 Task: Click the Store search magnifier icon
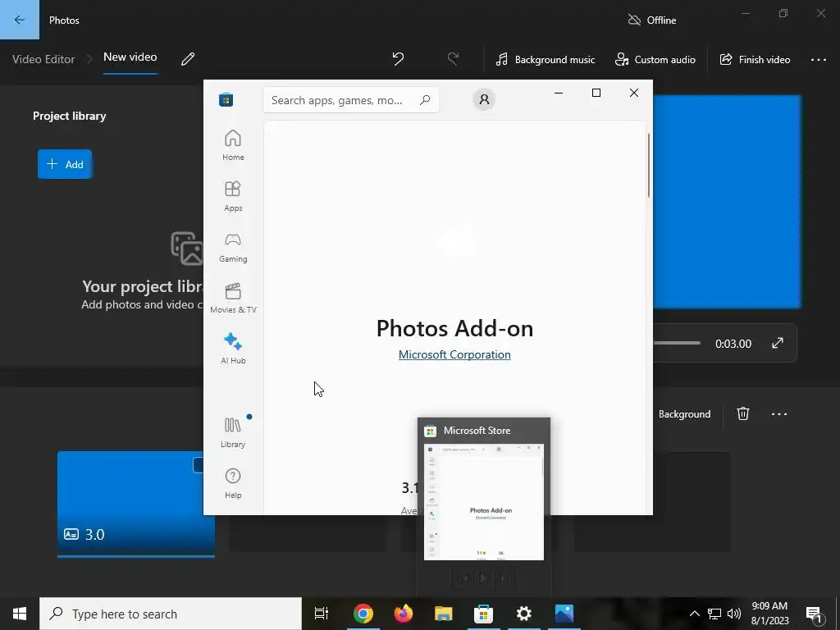point(425,99)
